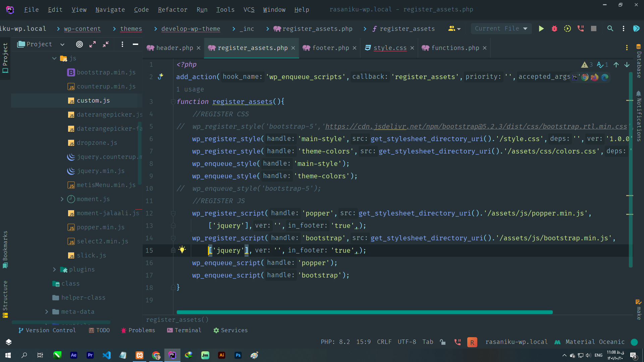The image size is (644, 362).
Task: Open the Database tool window
Action: [639, 61]
